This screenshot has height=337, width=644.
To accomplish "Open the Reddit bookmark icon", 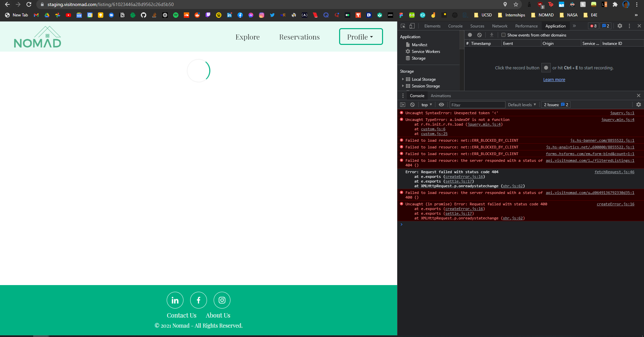I will 197,15.
